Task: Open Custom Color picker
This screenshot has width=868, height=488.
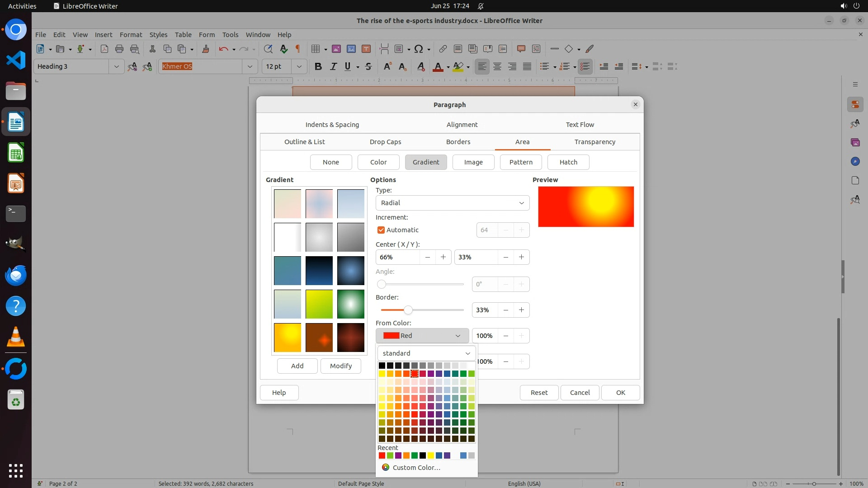Action: (x=416, y=468)
